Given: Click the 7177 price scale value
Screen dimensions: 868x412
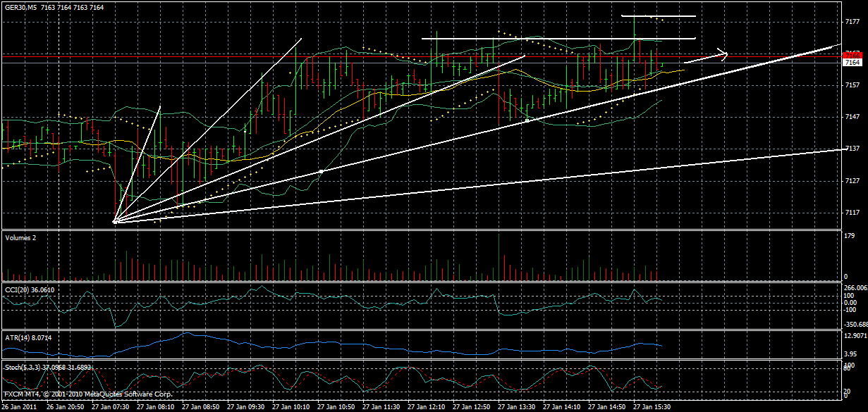Looking at the screenshot, I should (853, 20).
